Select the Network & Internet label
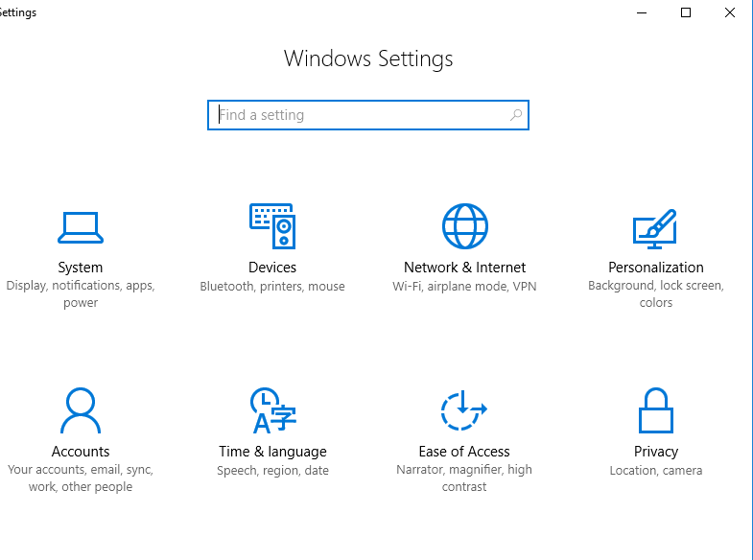Screen dimensions: 753x560 [x=464, y=268]
